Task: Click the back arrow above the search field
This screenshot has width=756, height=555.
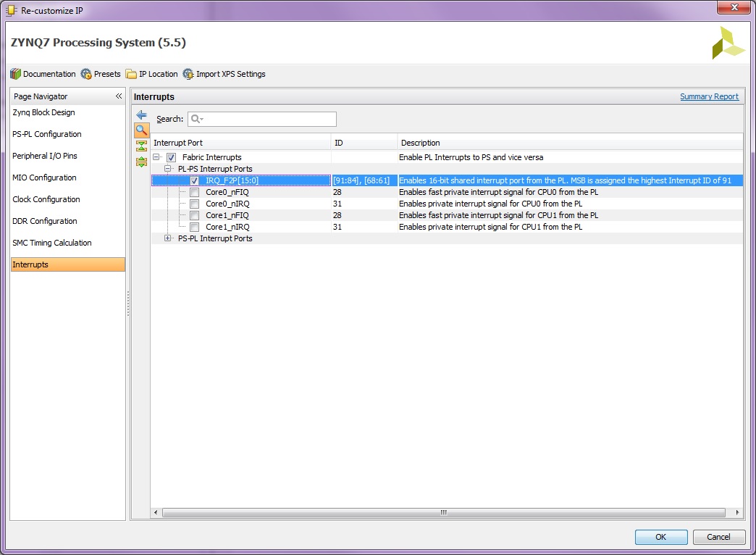Action: coord(142,114)
